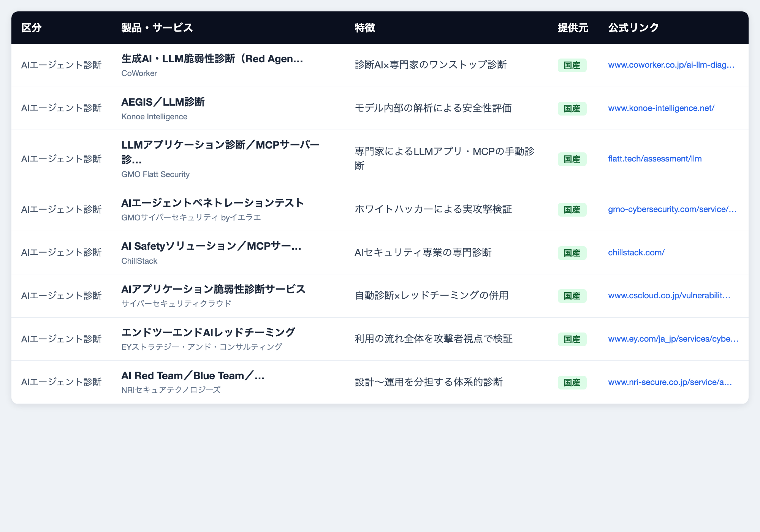Click the 国産 badge in GMO Flatt Security row
760x532 pixels.
tap(572, 159)
